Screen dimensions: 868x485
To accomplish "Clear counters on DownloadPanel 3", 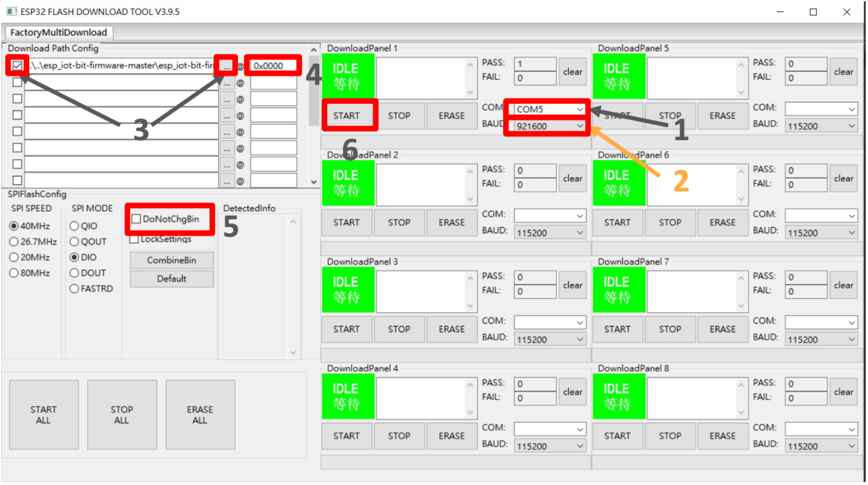I will (573, 285).
